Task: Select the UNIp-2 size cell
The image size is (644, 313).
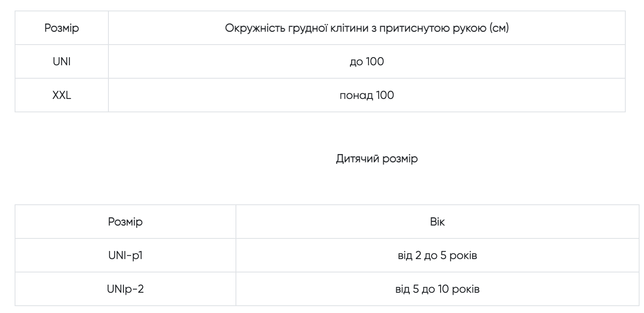Action: tap(125, 289)
